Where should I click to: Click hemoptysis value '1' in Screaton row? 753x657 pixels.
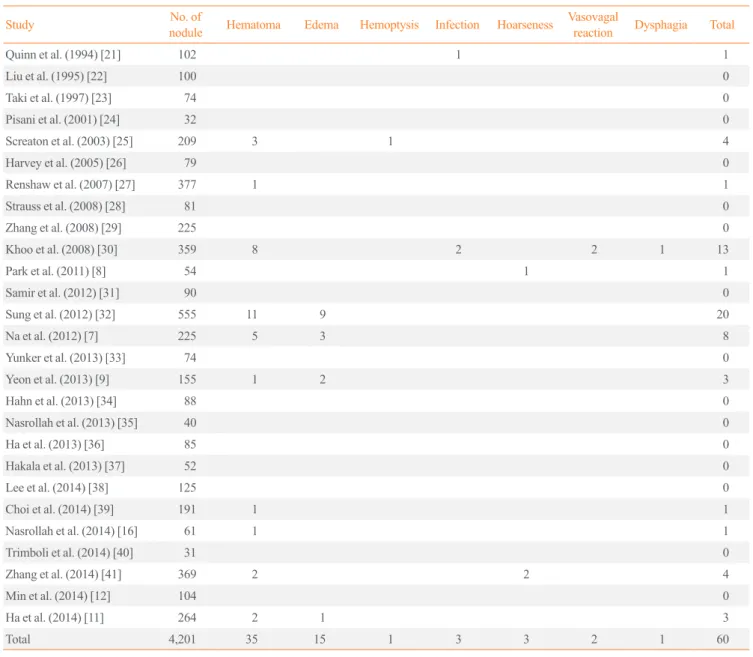pos(390,141)
